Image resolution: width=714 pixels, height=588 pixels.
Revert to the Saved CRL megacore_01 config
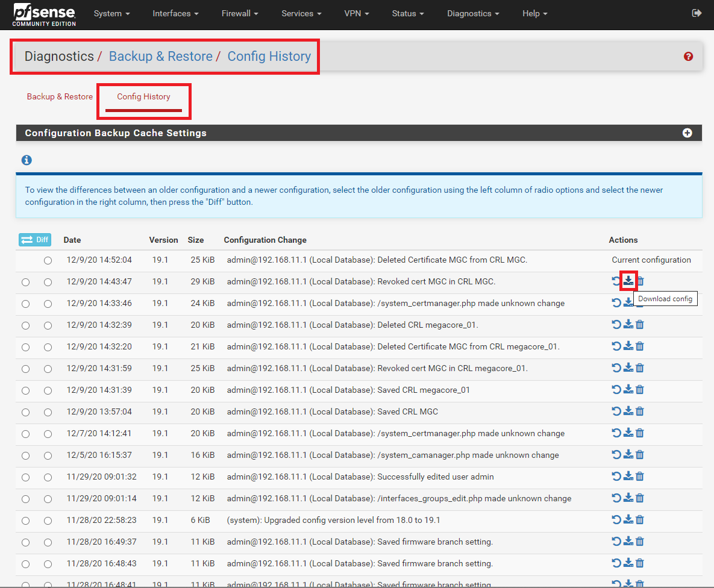point(616,389)
